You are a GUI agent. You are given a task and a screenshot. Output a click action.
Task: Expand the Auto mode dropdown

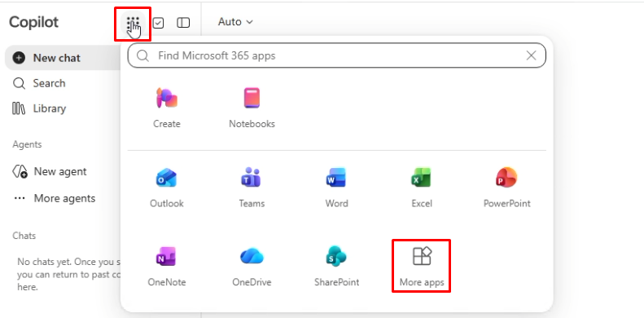(x=235, y=22)
